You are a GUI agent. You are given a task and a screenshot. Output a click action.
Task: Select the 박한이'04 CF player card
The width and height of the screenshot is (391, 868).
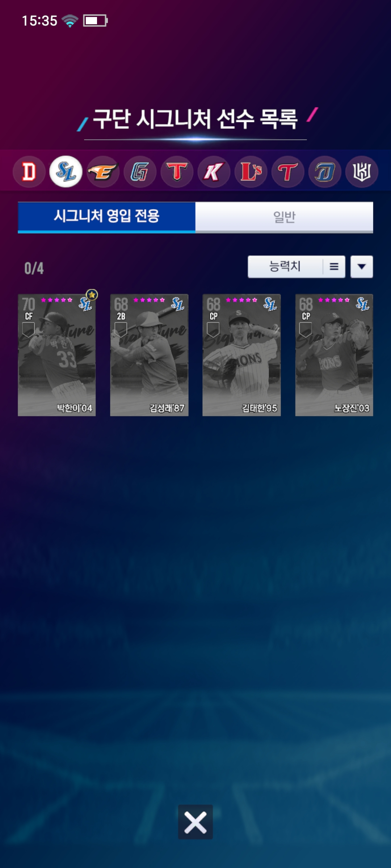[x=57, y=355]
